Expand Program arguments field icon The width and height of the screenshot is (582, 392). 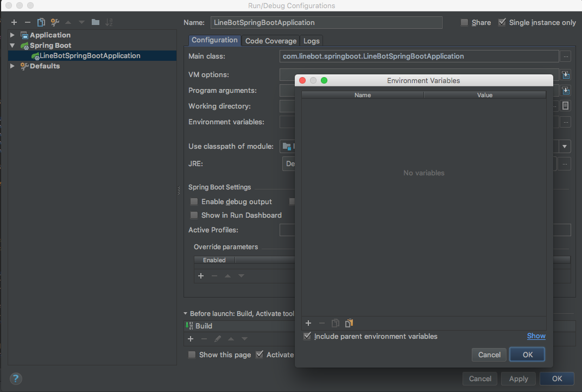(566, 90)
